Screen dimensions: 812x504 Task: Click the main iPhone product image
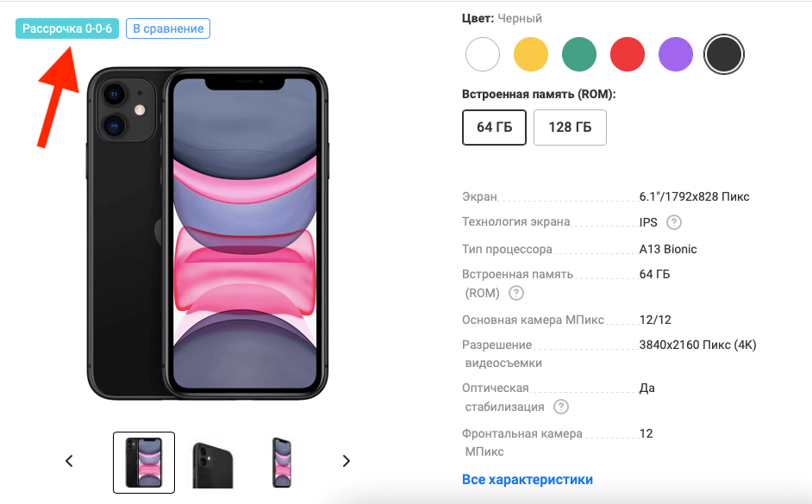[207, 233]
